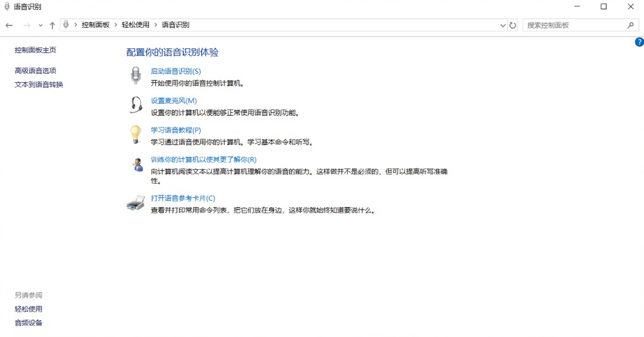
Task: Click the person icon for voice training
Action: click(x=137, y=164)
